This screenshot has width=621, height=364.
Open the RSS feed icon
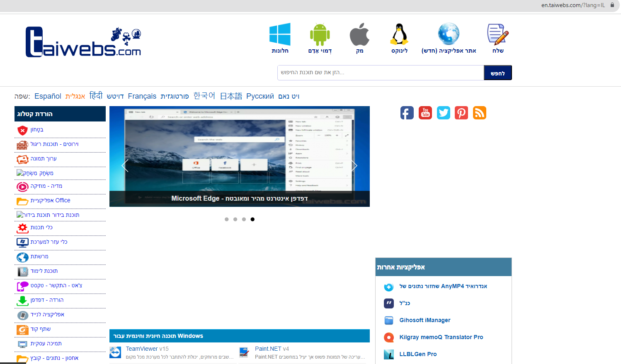(x=480, y=113)
